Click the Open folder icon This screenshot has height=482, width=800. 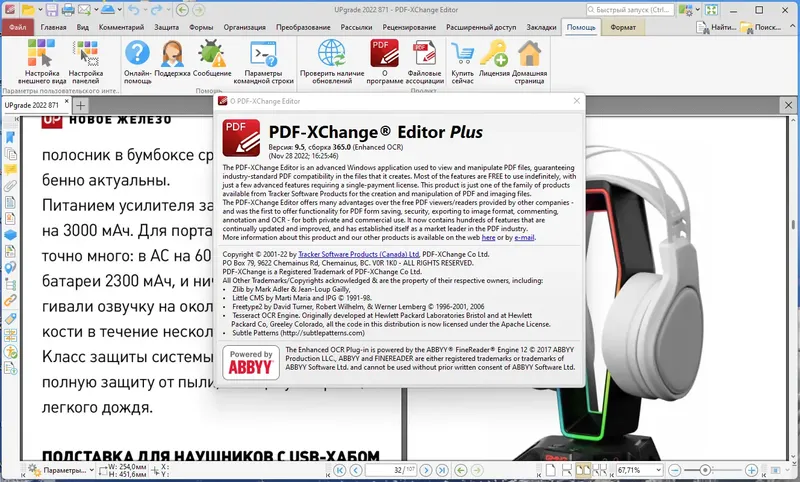[28, 10]
